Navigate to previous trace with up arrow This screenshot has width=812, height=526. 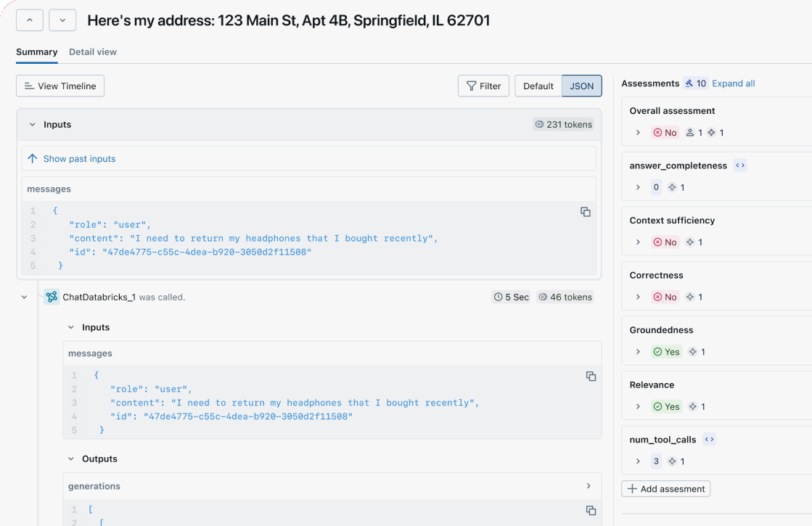coord(29,20)
